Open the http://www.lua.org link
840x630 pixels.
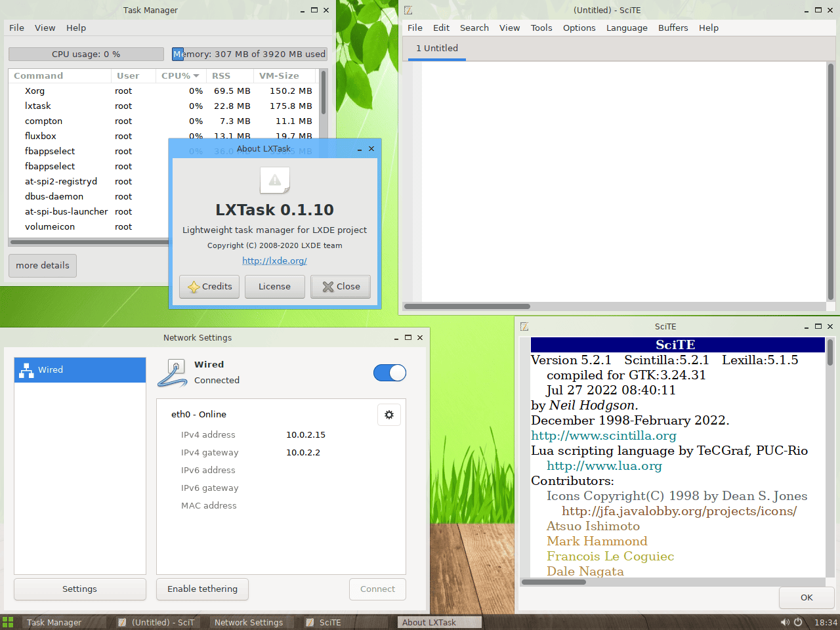(x=604, y=466)
